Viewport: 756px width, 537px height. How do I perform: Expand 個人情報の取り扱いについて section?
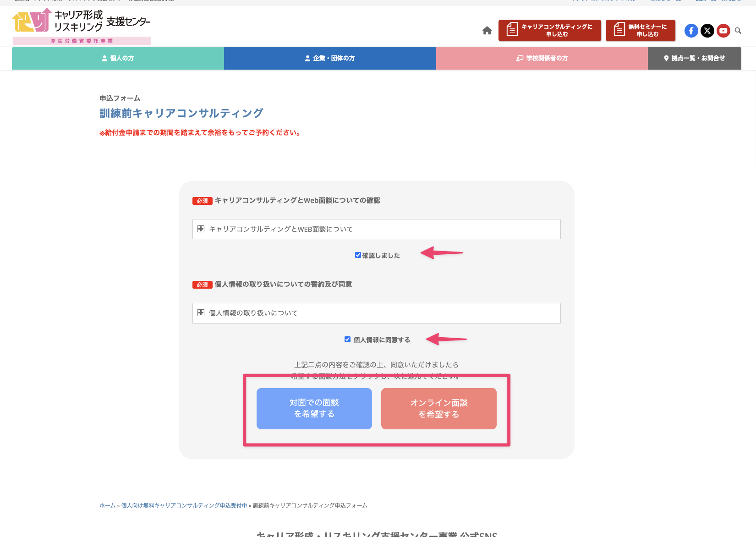[201, 312]
